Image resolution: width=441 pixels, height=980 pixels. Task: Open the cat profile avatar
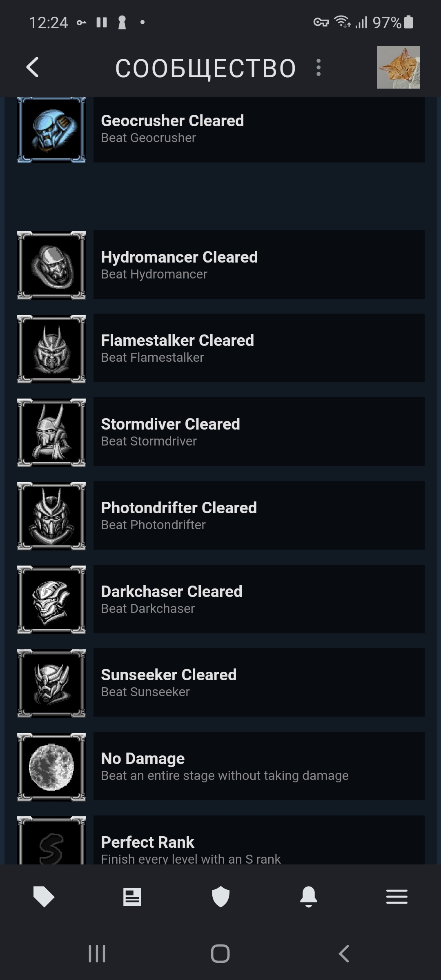point(398,67)
